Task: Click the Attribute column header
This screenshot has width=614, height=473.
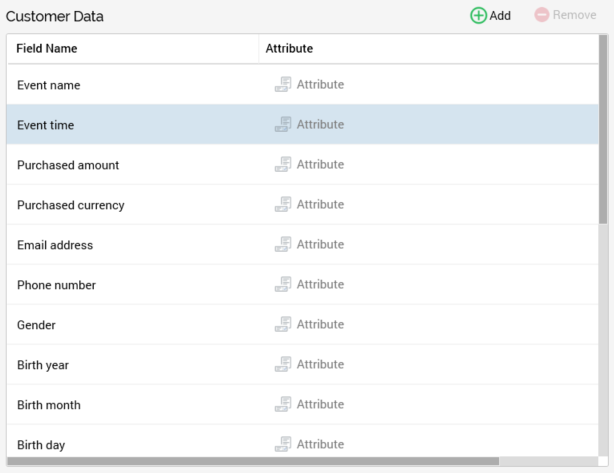Action: pos(290,48)
